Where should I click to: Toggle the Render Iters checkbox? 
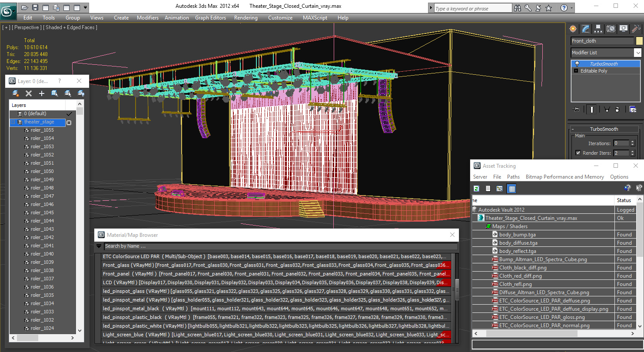pyautogui.click(x=578, y=153)
